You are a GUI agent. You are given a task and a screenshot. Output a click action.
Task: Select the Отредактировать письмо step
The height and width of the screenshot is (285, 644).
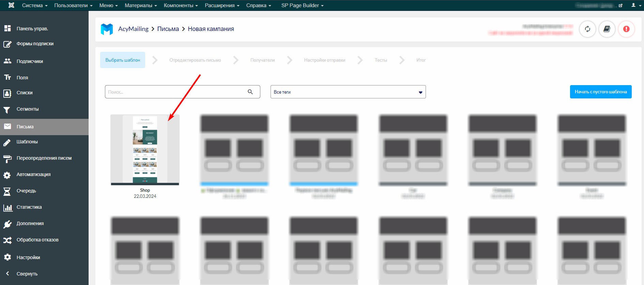click(x=195, y=60)
